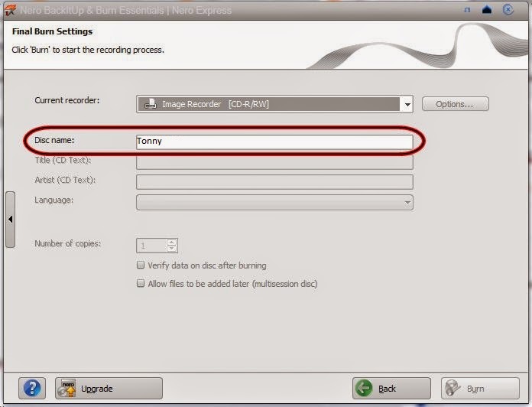The image size is (532, 407).
Task: Click the 'Click Burn to start' instruction text
Action: [x=88, y=50]
